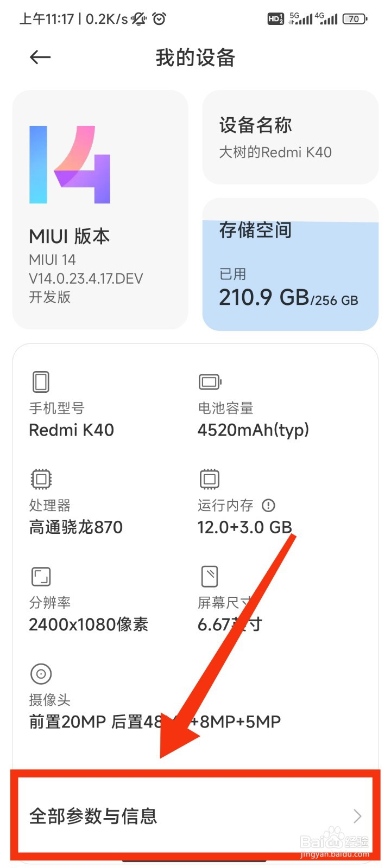Tap the camera lens icon
The height and width of the screenshot is (868, 391).
coord(41,674)
